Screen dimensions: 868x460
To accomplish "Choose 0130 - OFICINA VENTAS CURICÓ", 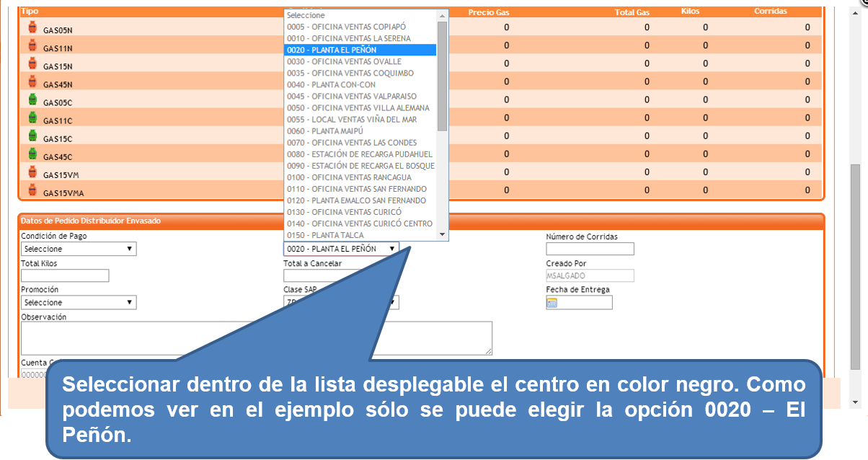I will tap(360, 211).
